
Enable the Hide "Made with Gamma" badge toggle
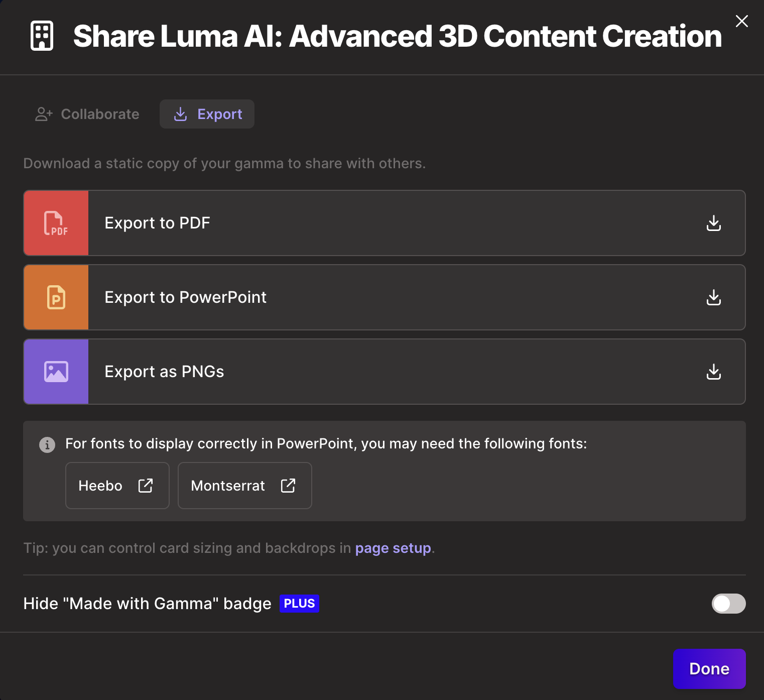tap(728, 604)
